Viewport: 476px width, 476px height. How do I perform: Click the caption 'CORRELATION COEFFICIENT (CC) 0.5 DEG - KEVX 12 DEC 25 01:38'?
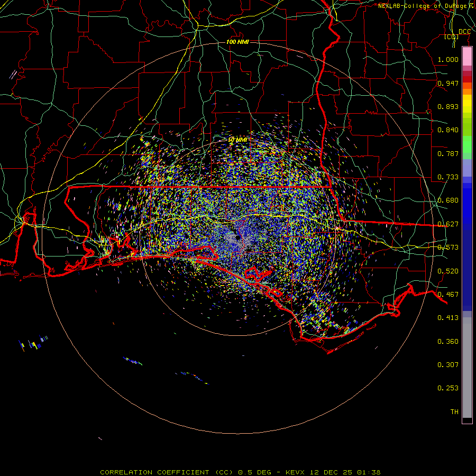click(240, 472)
